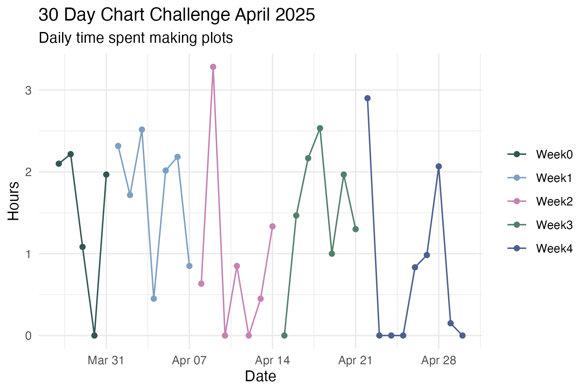Select the highest green Week3 data point
This screenshot has width=588, height=392.
click(320, 128)
